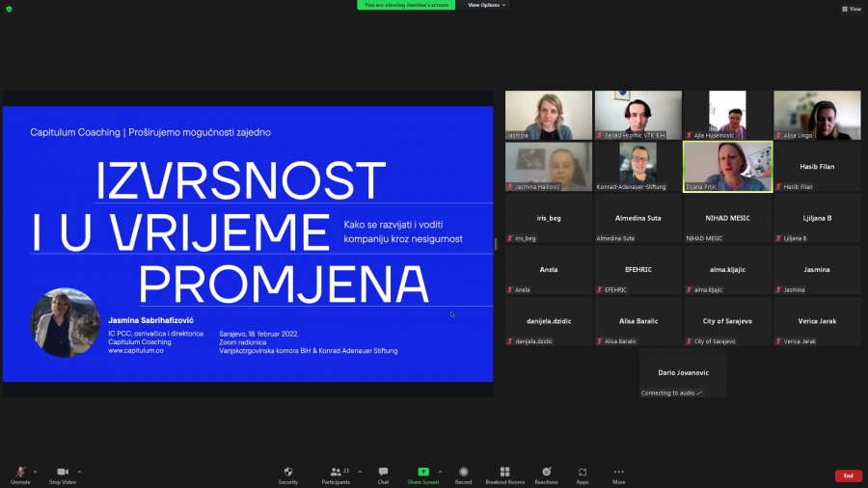
Task: Click the 'You are viewing Jasmina's screen' banner
Action: [x=406, y=5]
